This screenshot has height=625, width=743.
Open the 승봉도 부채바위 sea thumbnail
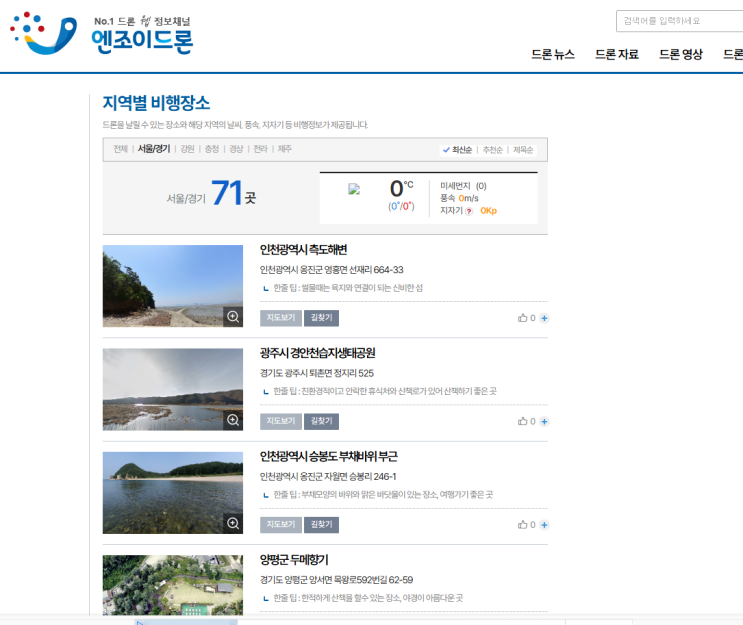(172, 492)
